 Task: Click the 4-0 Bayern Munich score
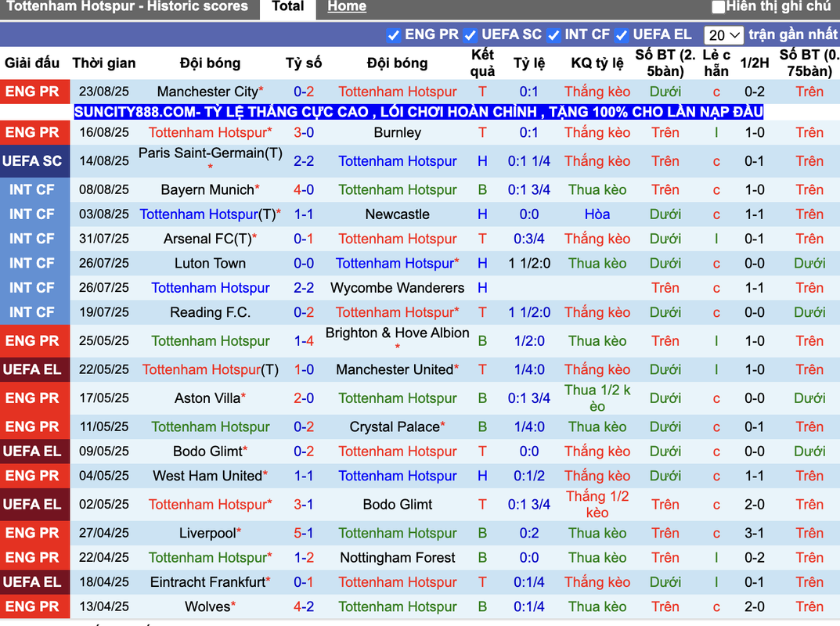(x=304, y=189)
